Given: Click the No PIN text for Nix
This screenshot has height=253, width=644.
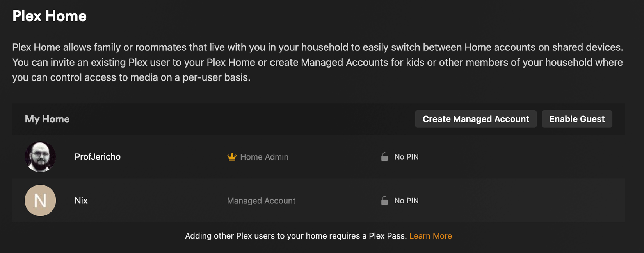Looking at the screenshot, I should pyautogui.click(x=406, y=201).
